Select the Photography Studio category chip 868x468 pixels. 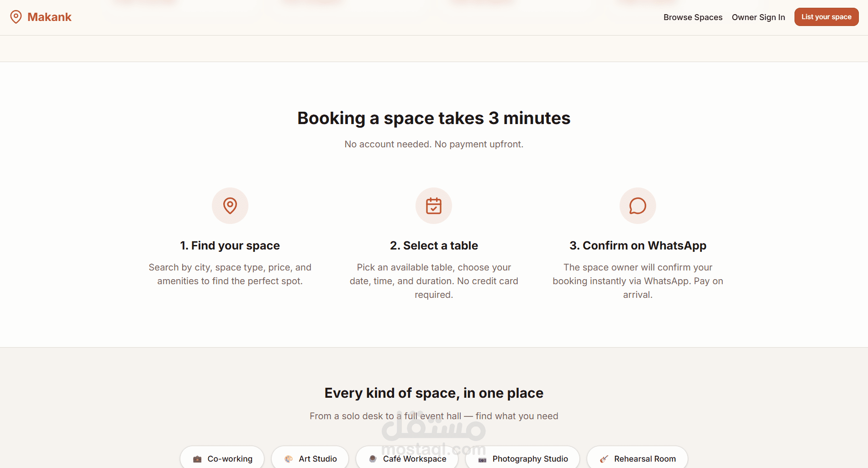(x=522, y=458)
